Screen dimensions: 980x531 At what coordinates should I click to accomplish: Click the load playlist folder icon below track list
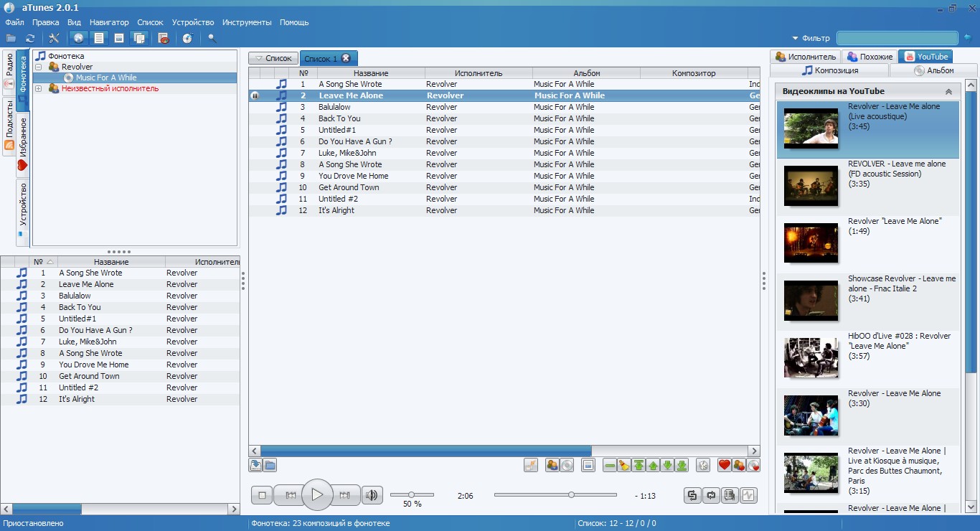coord(270,465)
